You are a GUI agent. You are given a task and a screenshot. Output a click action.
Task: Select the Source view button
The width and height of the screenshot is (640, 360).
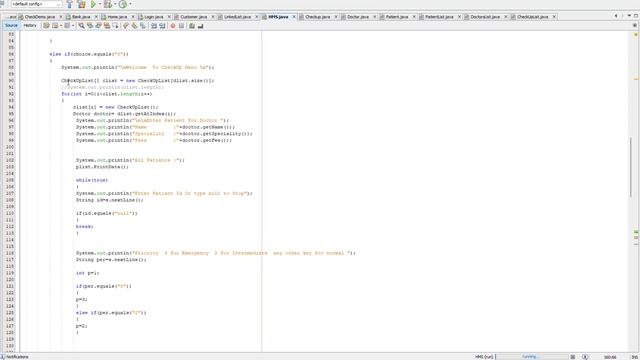11,25
